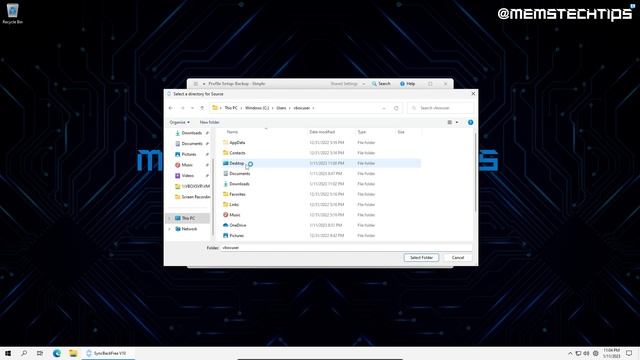Image resolution: width=640 pixels, height=360 pixels.
Task: Select Downloads in the left navigation pane
Action: pyautogui.click(x=191, y=133)
